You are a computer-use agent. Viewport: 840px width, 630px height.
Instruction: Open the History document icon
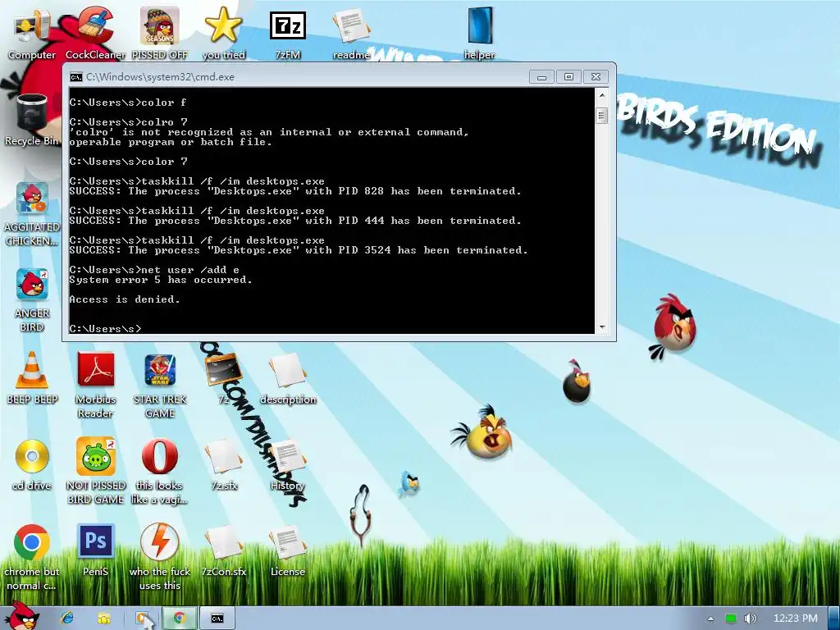point(288,464)
